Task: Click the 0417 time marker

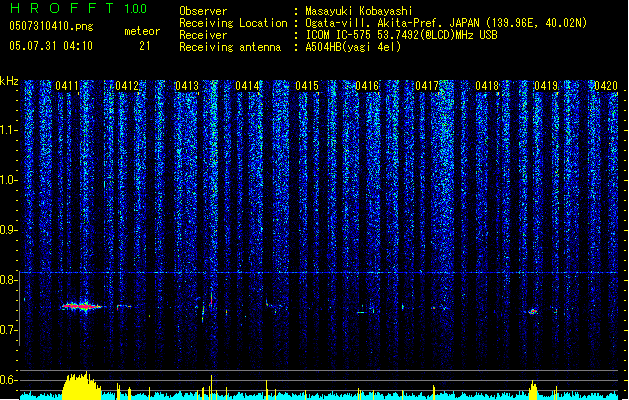Action: click(x=427, y=86)
